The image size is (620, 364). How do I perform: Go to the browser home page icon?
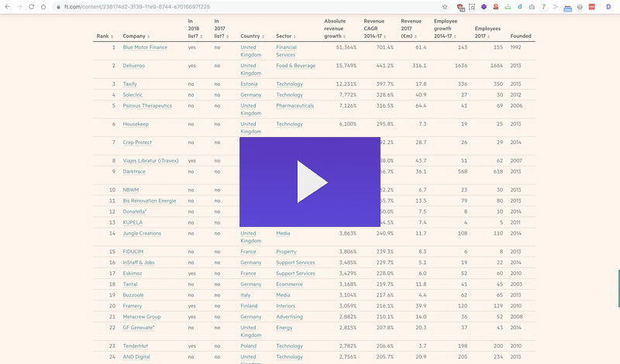pos(43,7)
